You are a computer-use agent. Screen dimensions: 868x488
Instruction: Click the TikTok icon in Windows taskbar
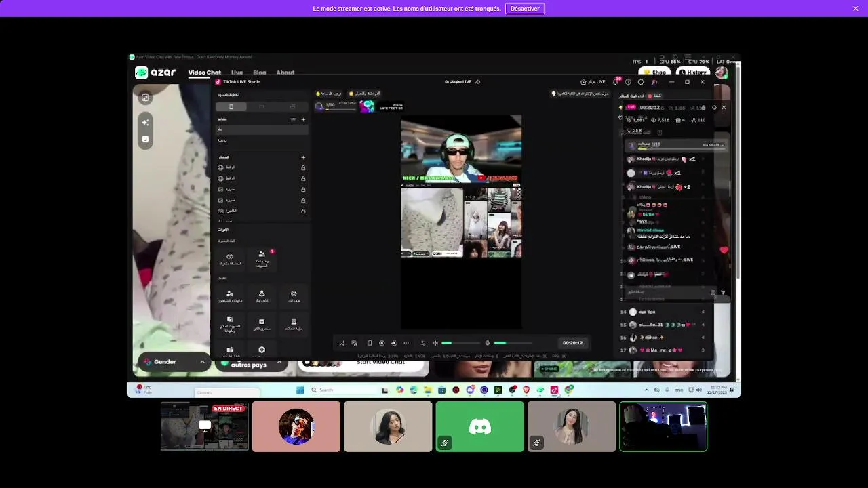[554, 390]
